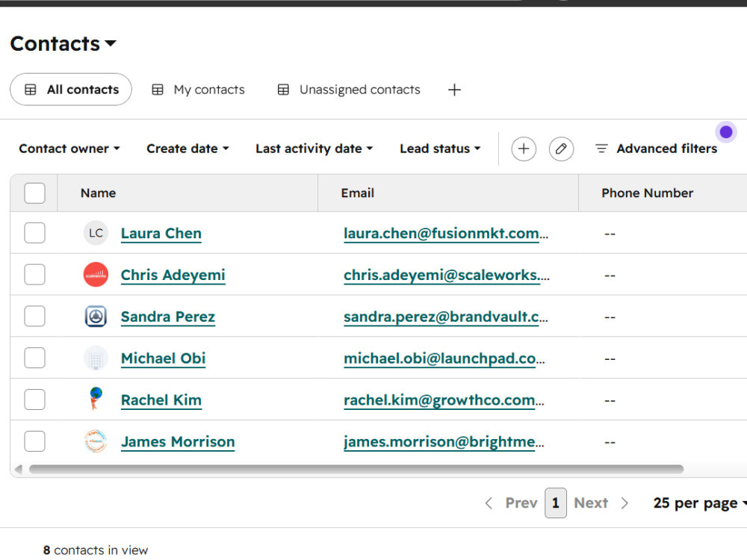The width and height of the screenshot is (747, 560).
Task: Click the Next right chevron icon
Action: click(624, 503)
